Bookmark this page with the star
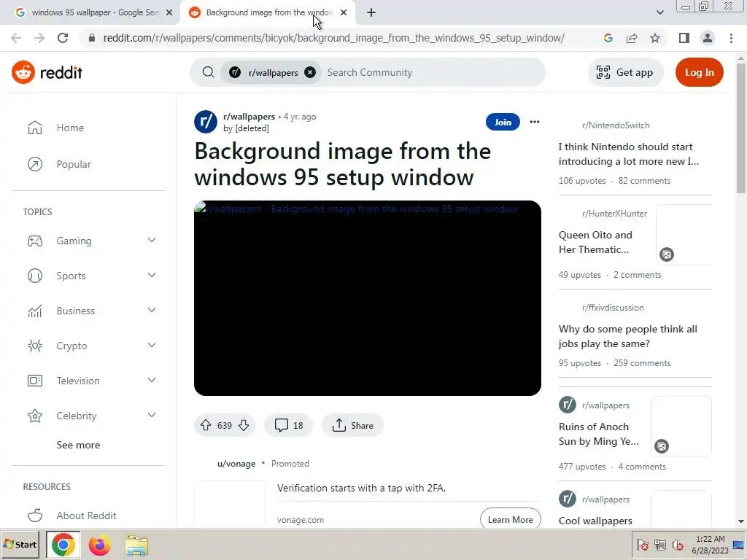 [x=655, y=38]
